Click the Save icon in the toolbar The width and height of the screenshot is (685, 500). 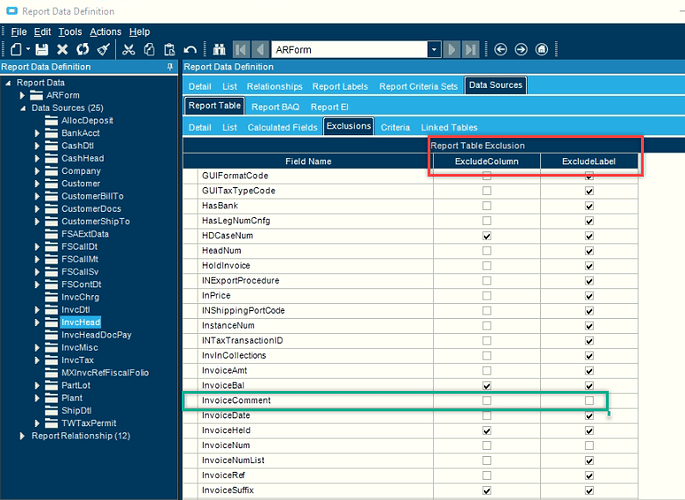(x=42, y=49)
